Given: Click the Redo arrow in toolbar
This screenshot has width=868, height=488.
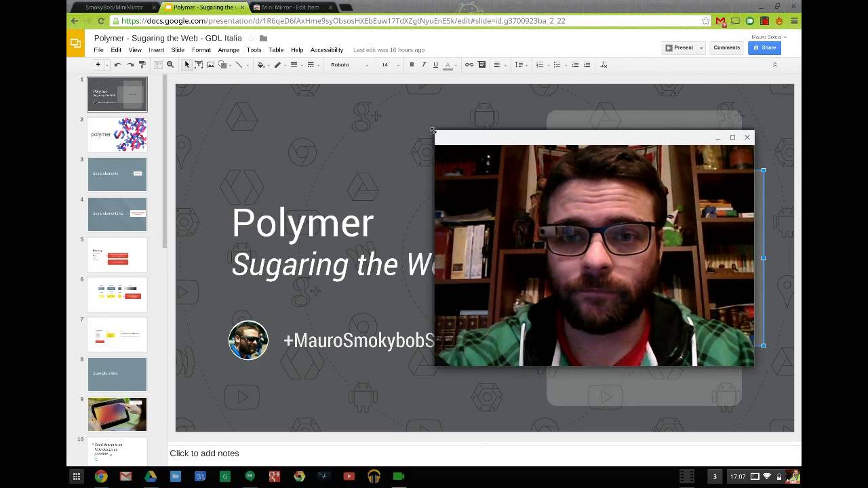Looking at the screenshot, I should click(130, 65).
